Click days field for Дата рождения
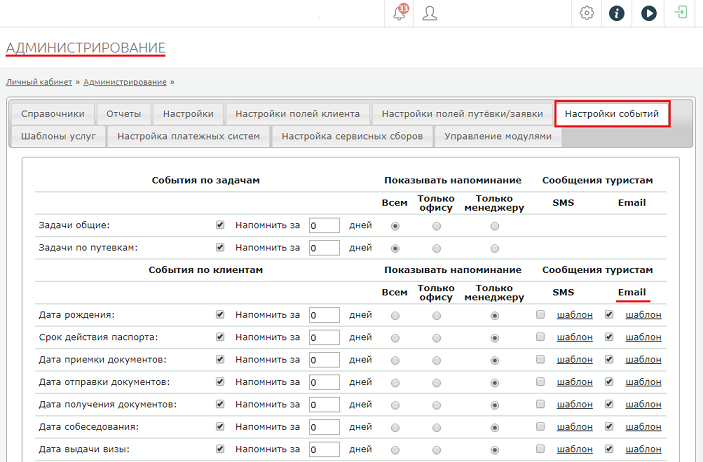This screenshot has width=703, height=462. coord(324,315)
